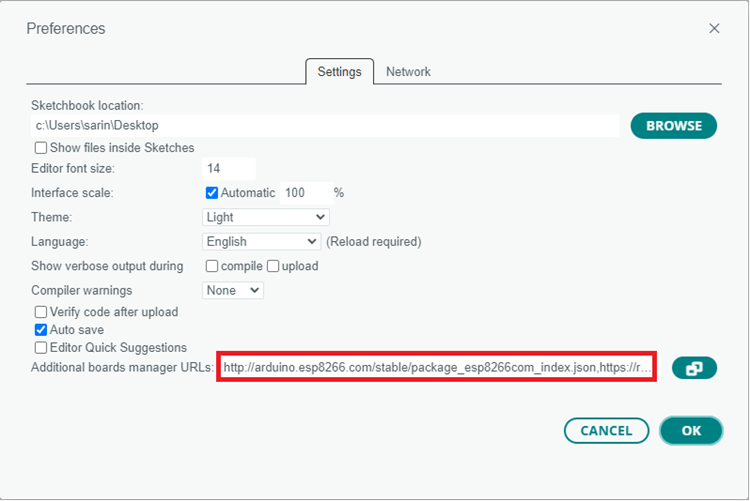Tick Verify code after upload
Image resolution: width=750 pixels, height=501 pixels.
pos(41,312)
